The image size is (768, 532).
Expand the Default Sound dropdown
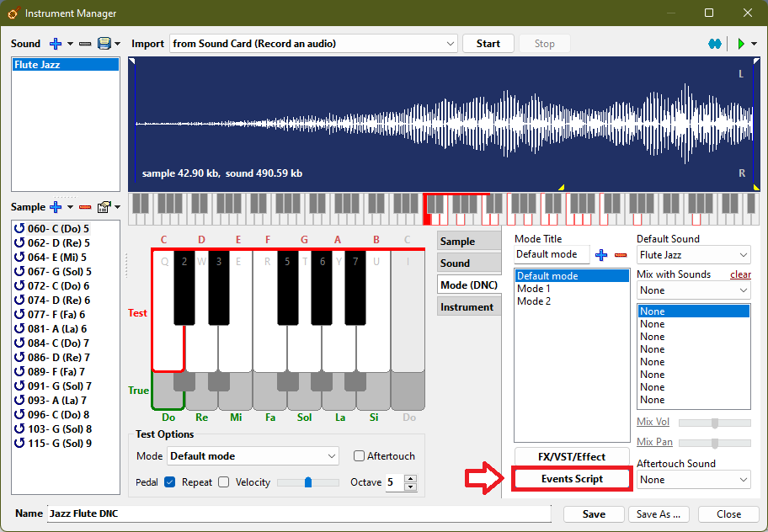click(x=693, y=255)
